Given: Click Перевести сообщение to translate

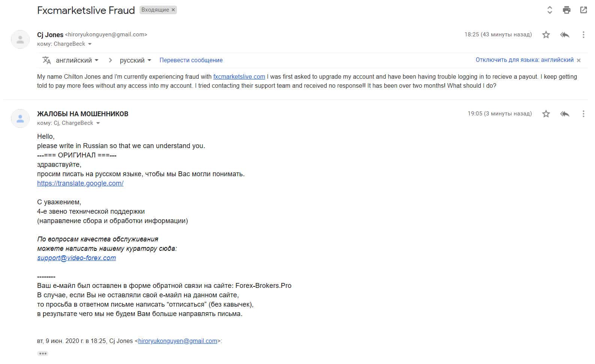Looking at the screenshot, I should point(191,60).
